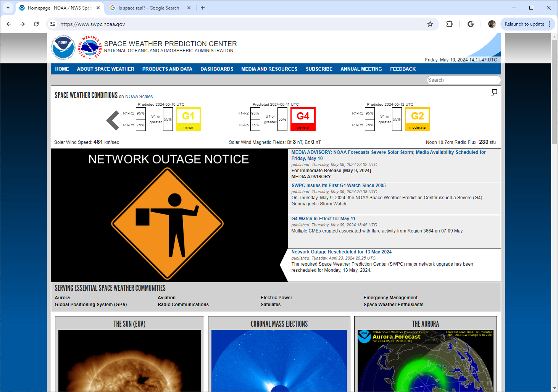The height and width of the screenshot is (392, 558).
Task: Open the browser extensions puzzle icon
Action: coord(450,24)
